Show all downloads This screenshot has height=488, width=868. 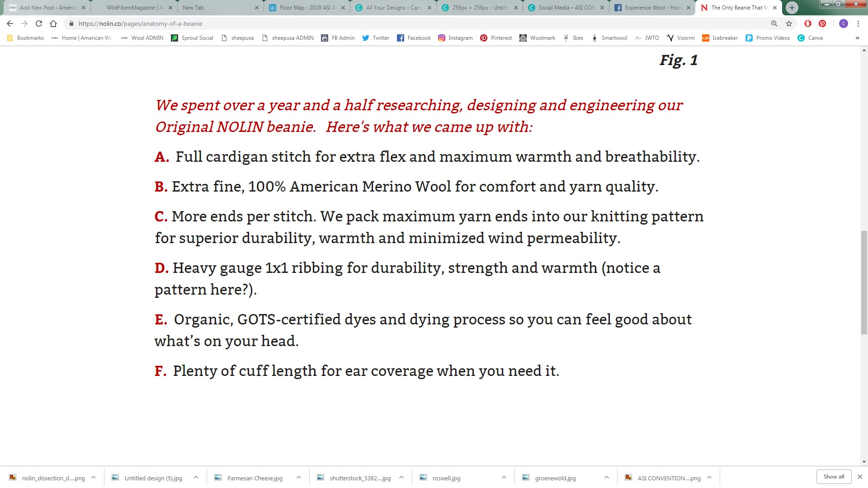pyautogui.click(x=834, y=477)
